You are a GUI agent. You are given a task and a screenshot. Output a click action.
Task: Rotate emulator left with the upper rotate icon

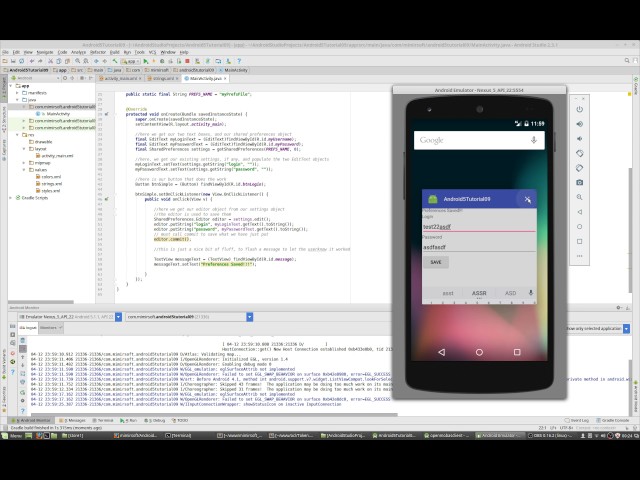[579, 153]
